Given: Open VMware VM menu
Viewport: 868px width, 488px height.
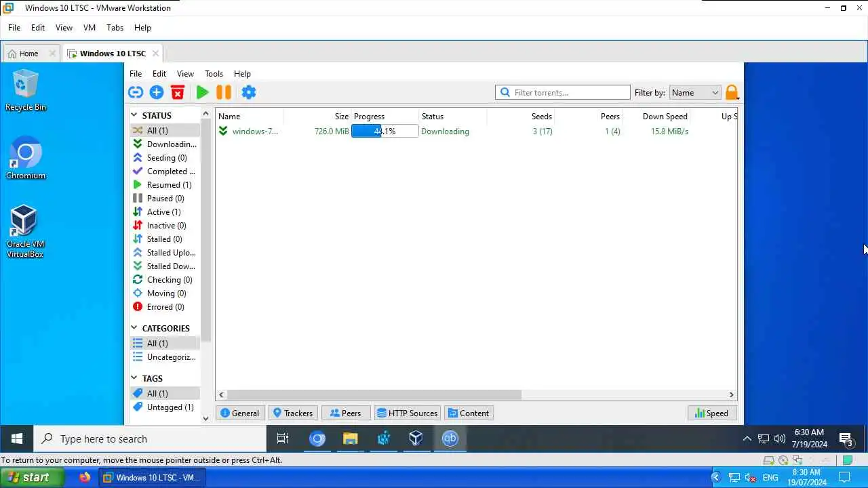Looking at the screenshot, I should point(90,28).
